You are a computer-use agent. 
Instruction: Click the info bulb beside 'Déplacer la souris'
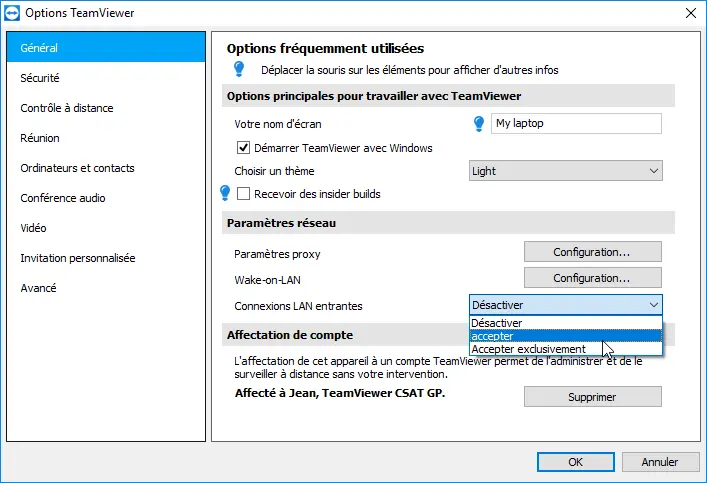[239, 69]
